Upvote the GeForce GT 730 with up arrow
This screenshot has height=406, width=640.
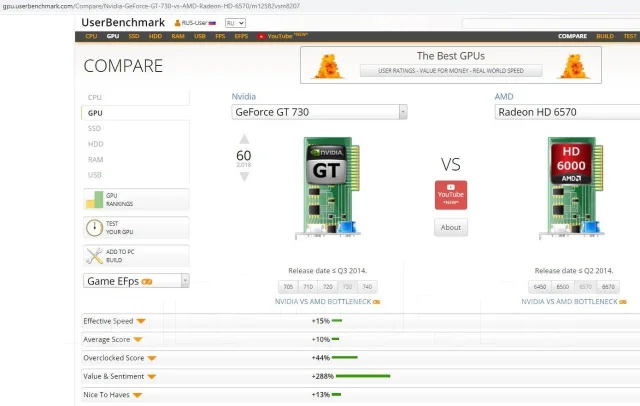coord(244,139)
